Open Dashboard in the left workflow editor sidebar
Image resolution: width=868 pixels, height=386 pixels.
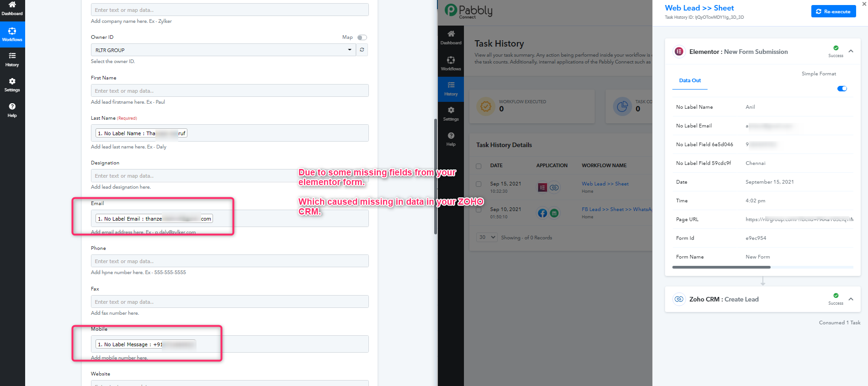[12, 9]
